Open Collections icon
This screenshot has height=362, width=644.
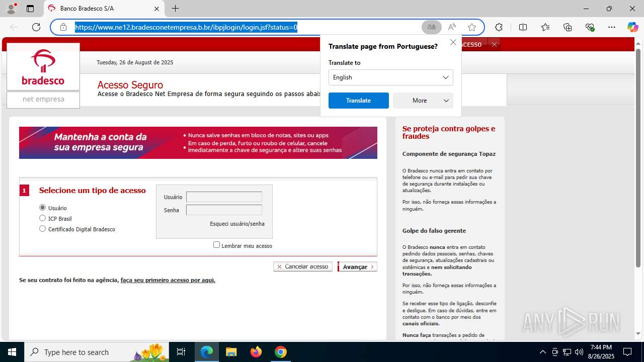(568, 27)
